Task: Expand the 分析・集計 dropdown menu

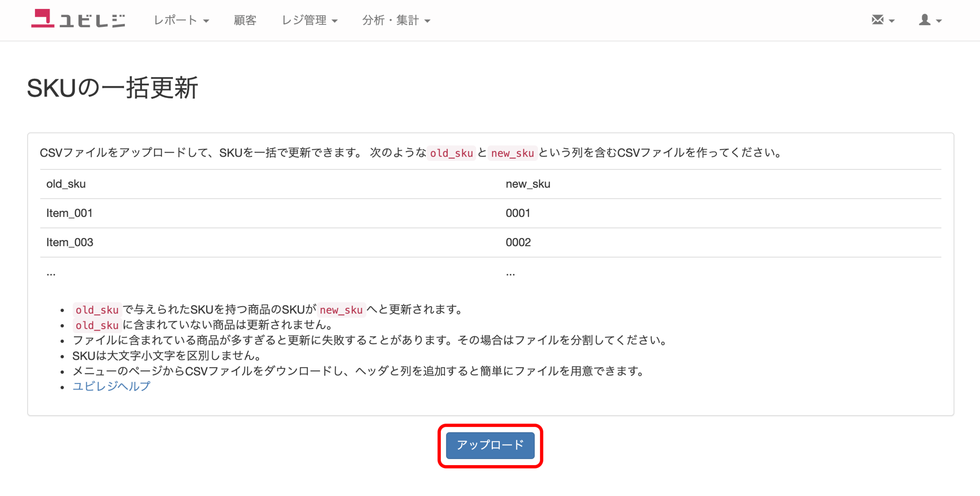Action: pyautogui.click(x=396, y=20)
